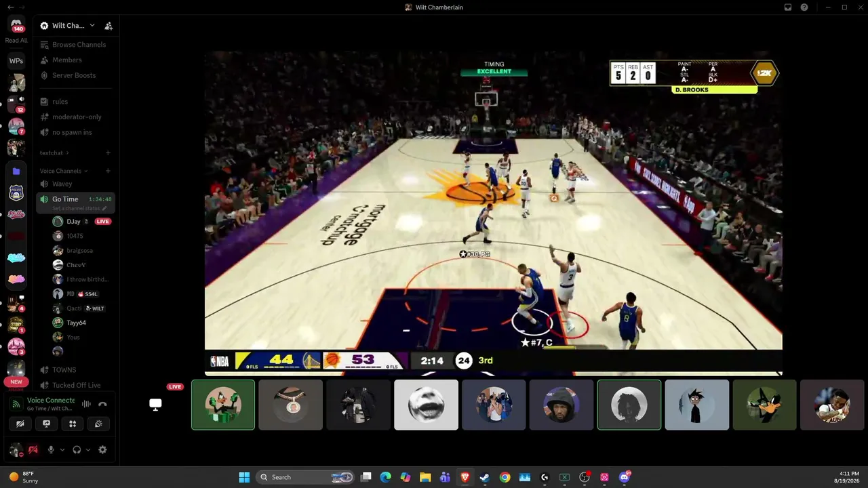Image resolution: width=868 pixels, height=488 pixels.
Task: Open Discord help icon in title bar
Action: pyautogui.click(x=804, y=7)
